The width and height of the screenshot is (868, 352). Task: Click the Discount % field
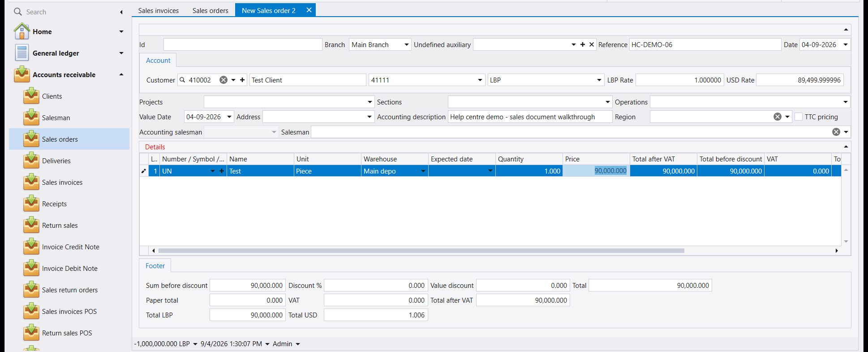[375, 285]
